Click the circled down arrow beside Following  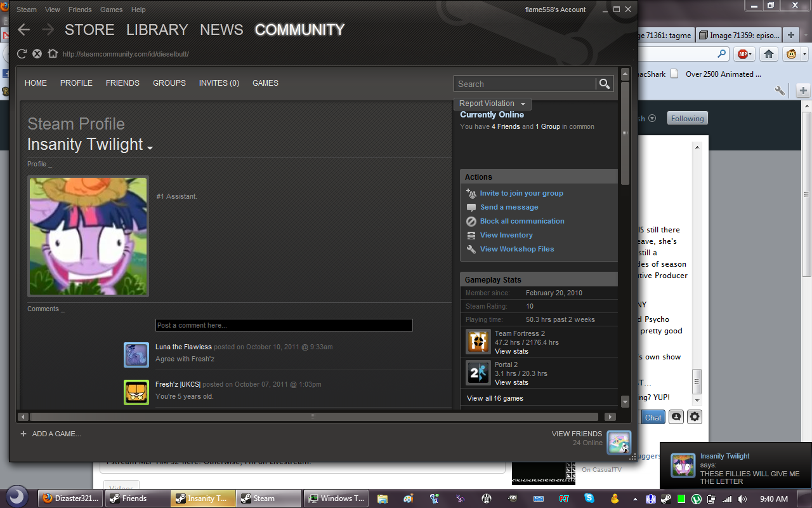click(x=652, y=118)
